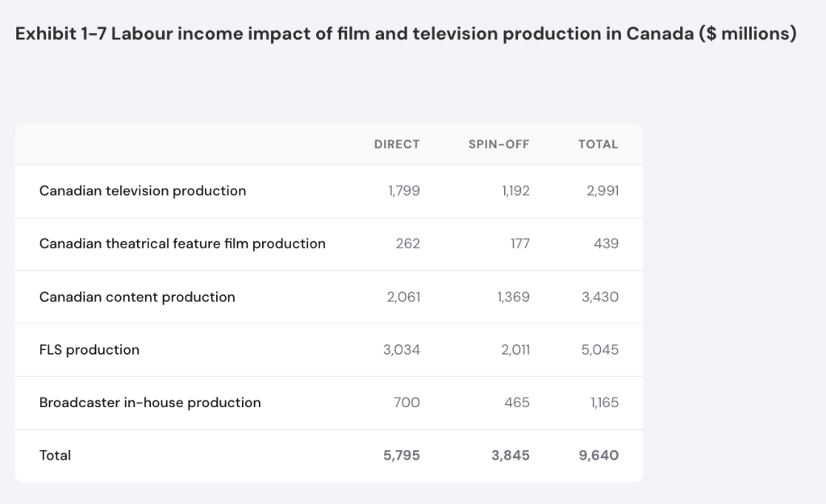Click the 262 direct value for feature film
Image resolution: width=826 pixels, height=504 pixels.
point(408,244)
